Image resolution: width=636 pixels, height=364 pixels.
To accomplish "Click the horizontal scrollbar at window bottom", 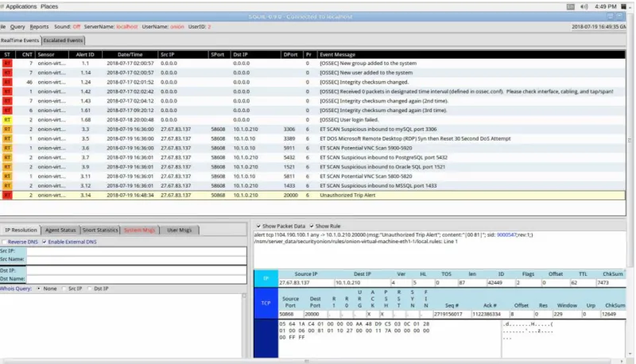I will (x=307, y=361).
